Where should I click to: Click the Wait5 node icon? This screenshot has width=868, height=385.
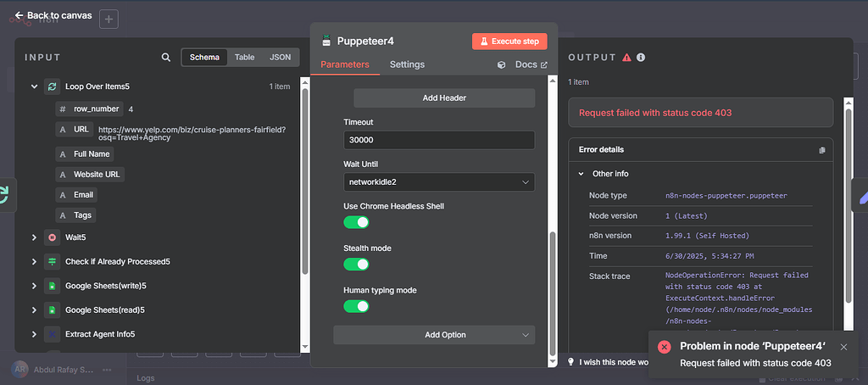point(52,237)
